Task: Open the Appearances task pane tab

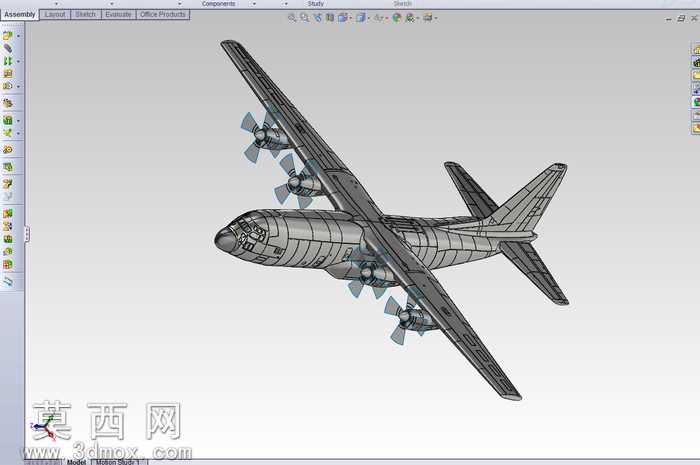Action: pyautogui.click(x=696, y=103)
